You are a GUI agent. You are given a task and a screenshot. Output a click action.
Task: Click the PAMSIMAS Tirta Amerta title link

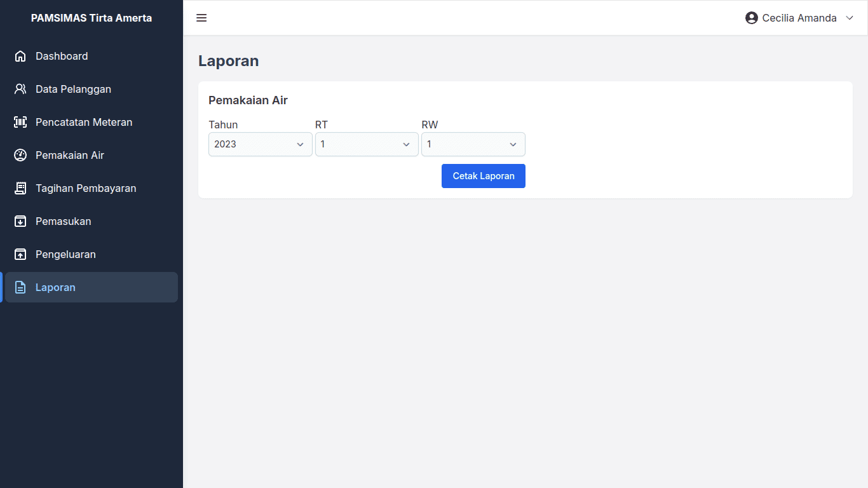[x=92, y=18]
